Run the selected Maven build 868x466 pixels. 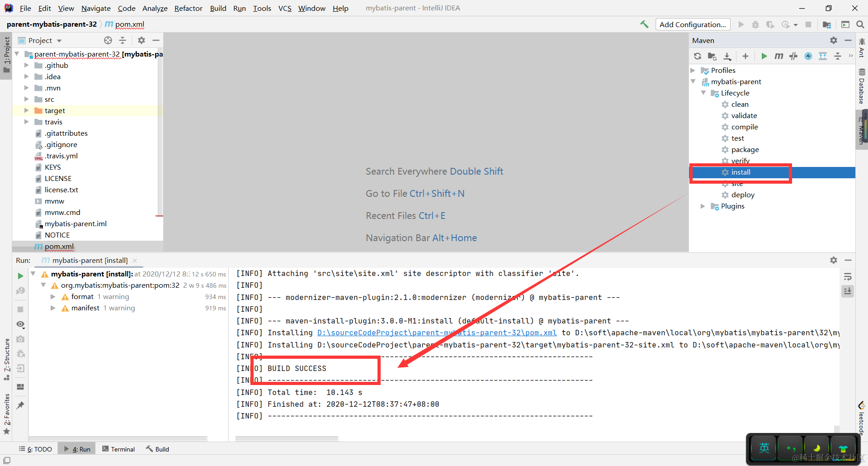[x=764, y=56]
